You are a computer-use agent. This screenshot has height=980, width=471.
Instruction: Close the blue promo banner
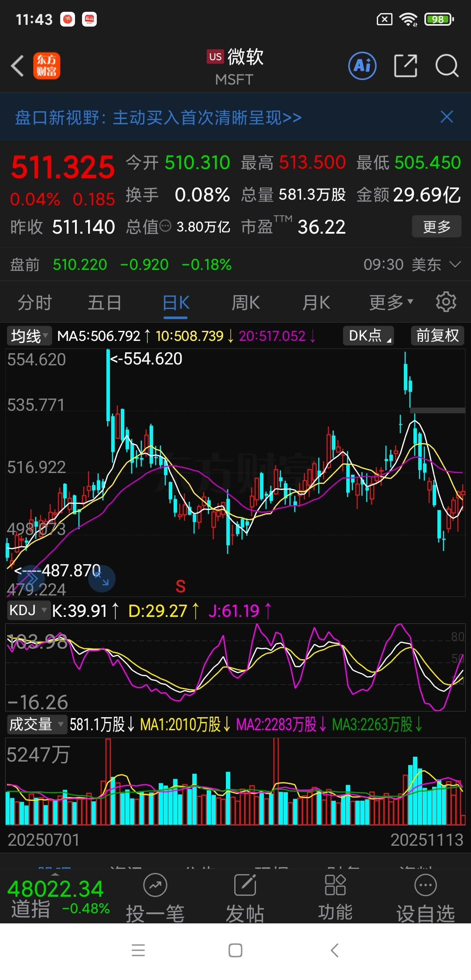(x=447, y=117)
